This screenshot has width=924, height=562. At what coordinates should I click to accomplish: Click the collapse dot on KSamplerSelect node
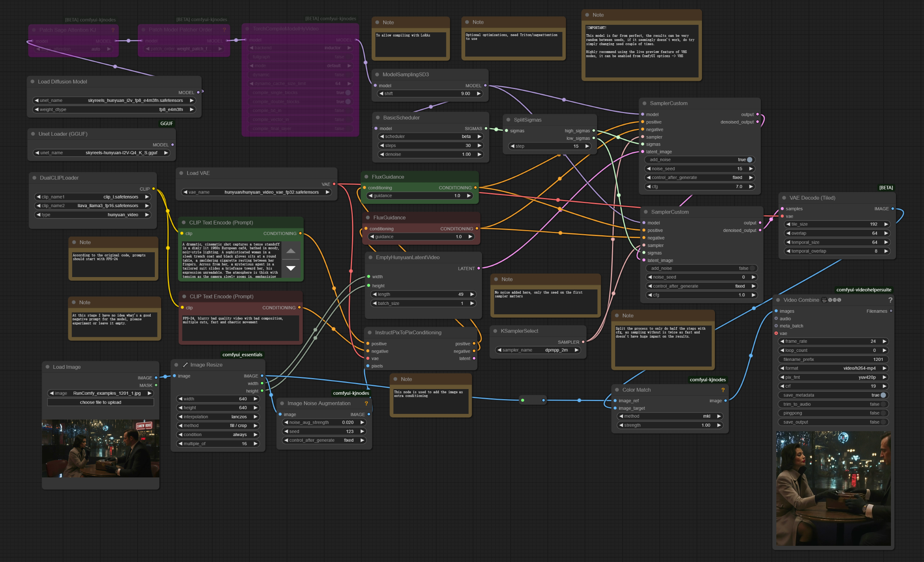[495, 331]
